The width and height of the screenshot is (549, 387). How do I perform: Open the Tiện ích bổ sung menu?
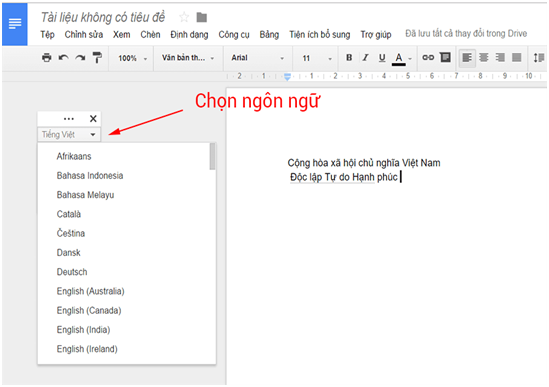tap(320, 35)
